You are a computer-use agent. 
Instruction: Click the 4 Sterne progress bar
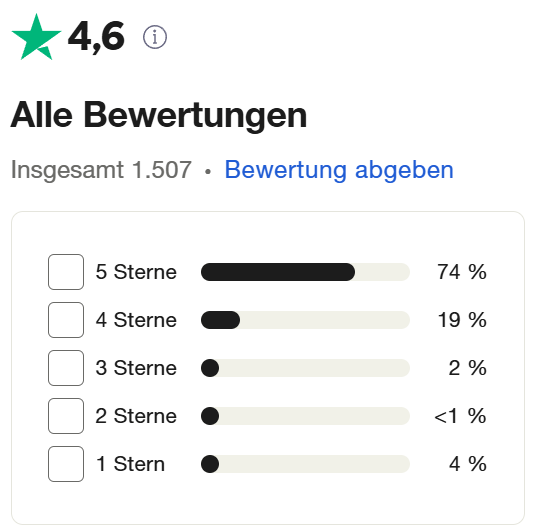[x=305, y=320]
